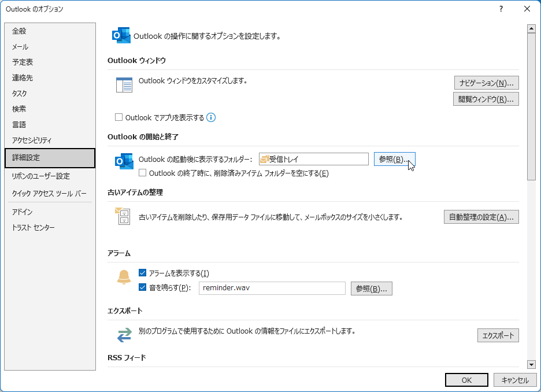Open トラスト センター
This screenshot has width=541, height=392.
click(x=50, y=227)
